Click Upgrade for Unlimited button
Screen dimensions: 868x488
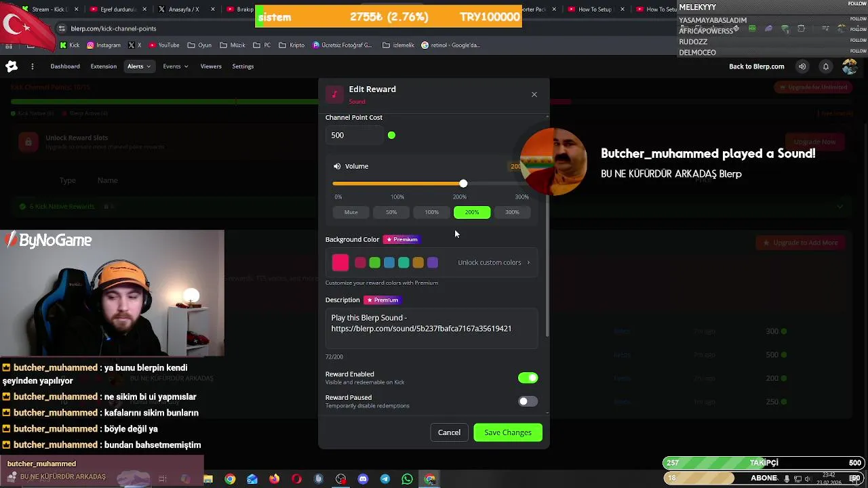[x=813, y=87]
